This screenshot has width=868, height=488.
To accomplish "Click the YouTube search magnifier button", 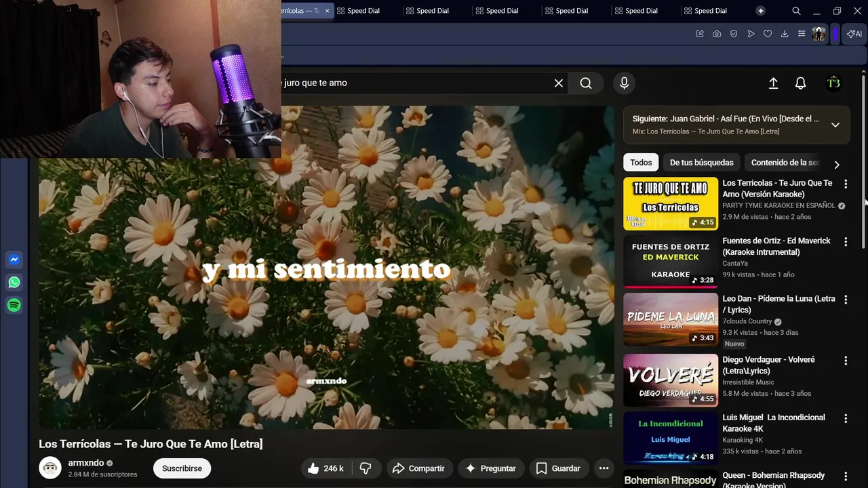I will click(x=586, y=83).
